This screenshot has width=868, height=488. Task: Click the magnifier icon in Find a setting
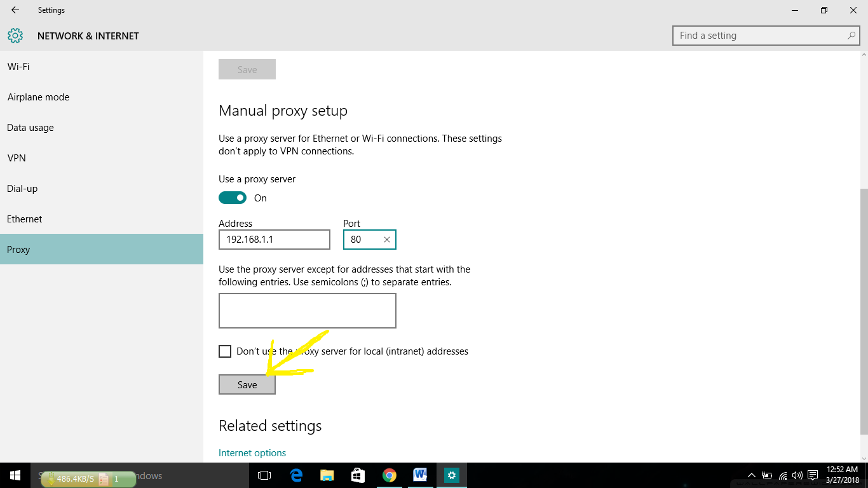pos(851,36)
